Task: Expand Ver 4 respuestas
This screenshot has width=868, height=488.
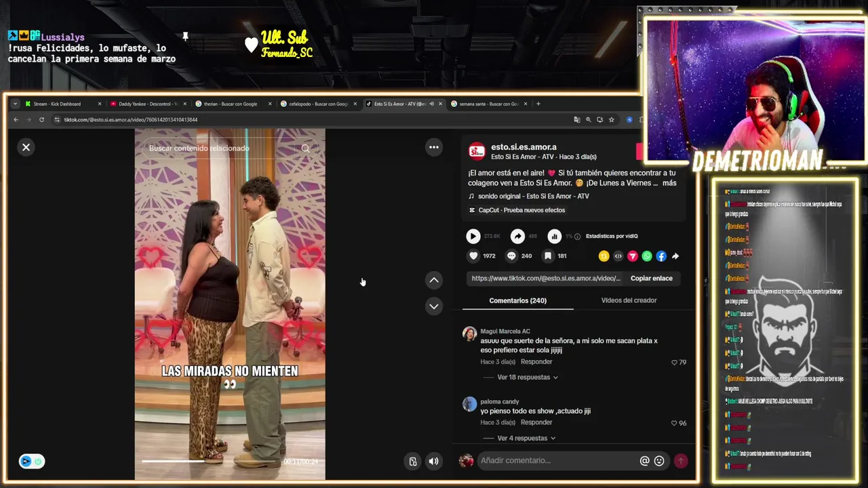Action: point(526,439)
